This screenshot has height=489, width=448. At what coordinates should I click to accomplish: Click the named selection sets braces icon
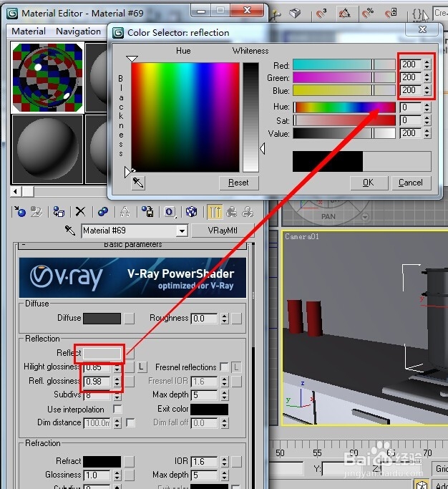[x=417, y=14]
